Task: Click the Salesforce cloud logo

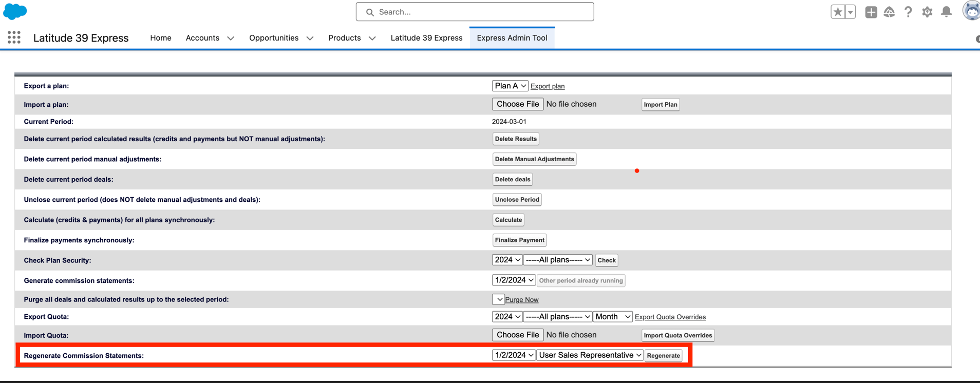Action: pos(15,11)
